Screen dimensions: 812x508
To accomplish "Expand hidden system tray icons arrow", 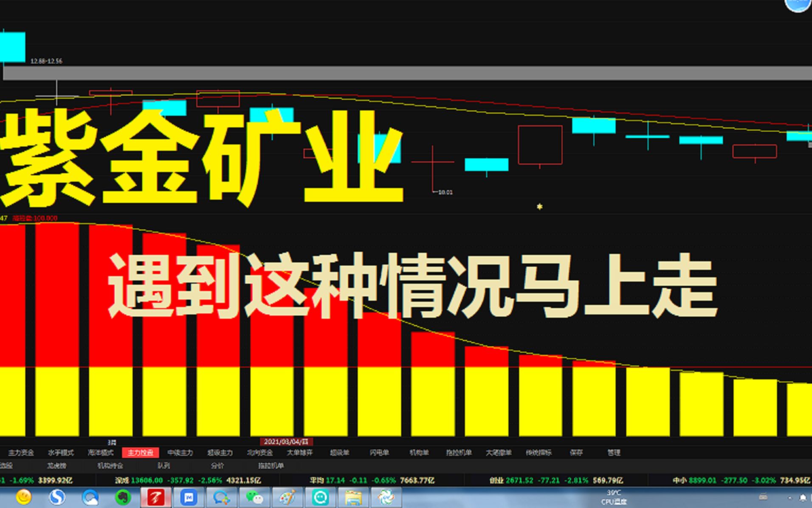I will click(x=789, y=497).
